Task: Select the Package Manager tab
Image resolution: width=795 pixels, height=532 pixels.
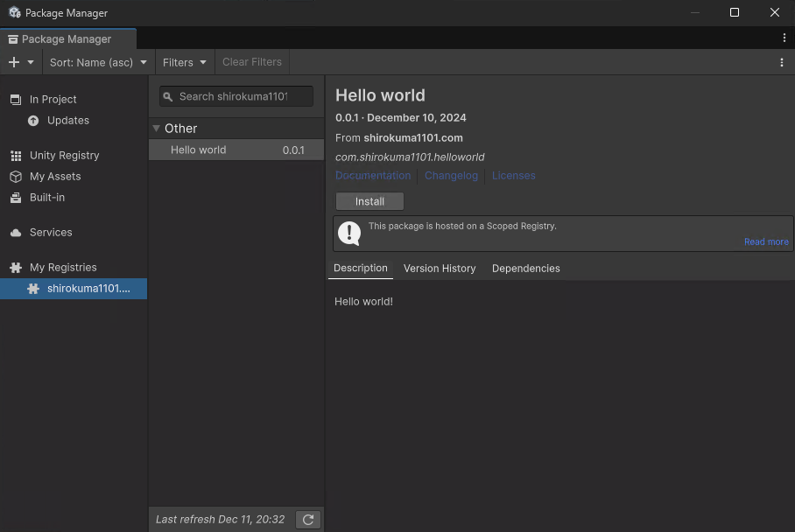Action: pos(68,39)
